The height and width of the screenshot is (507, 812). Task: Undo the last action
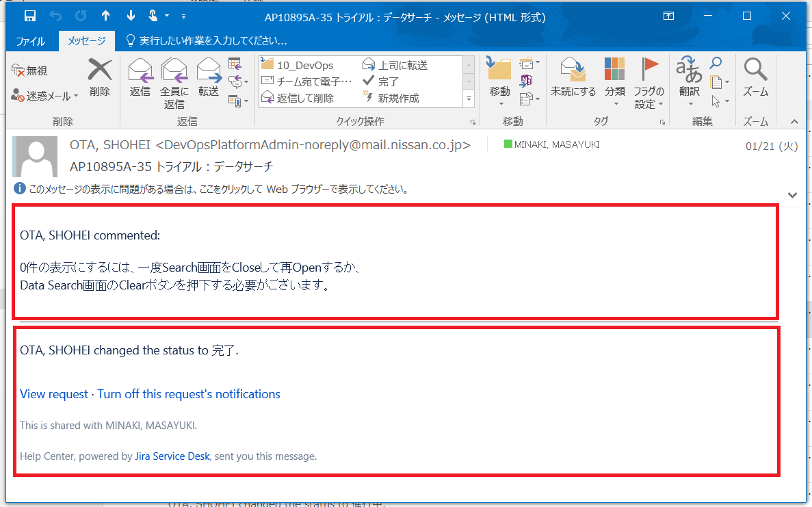coord(55,16)
